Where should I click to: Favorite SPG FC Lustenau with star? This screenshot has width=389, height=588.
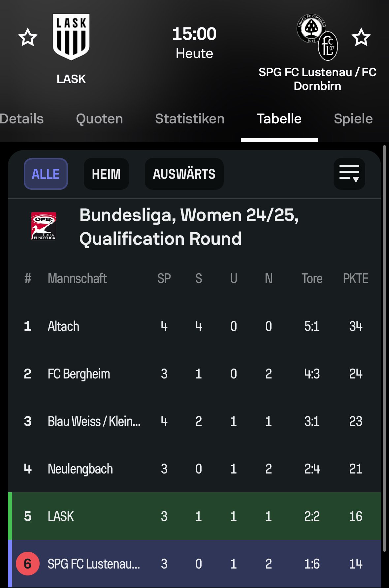pyautogui.click(x=361, y=37)
